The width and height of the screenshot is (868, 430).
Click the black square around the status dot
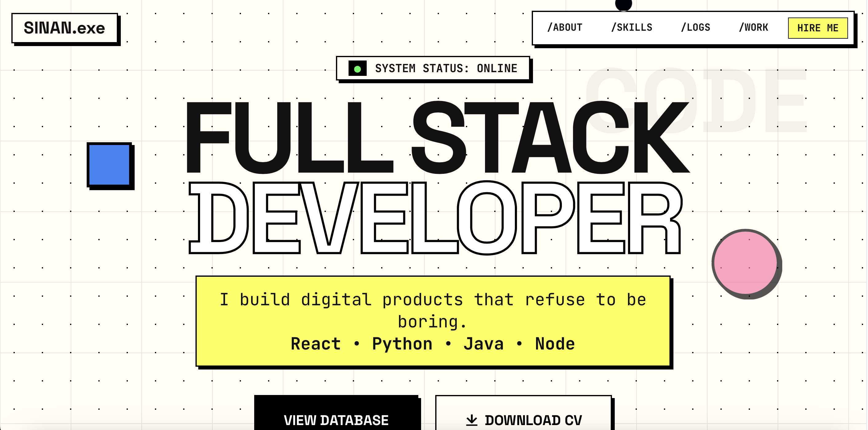(358, 68)
